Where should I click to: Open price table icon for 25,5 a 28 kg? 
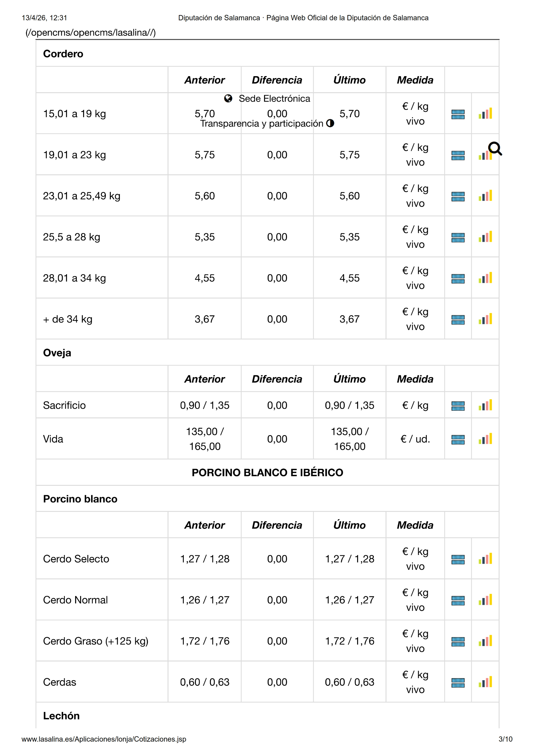[x=458, y=237]
